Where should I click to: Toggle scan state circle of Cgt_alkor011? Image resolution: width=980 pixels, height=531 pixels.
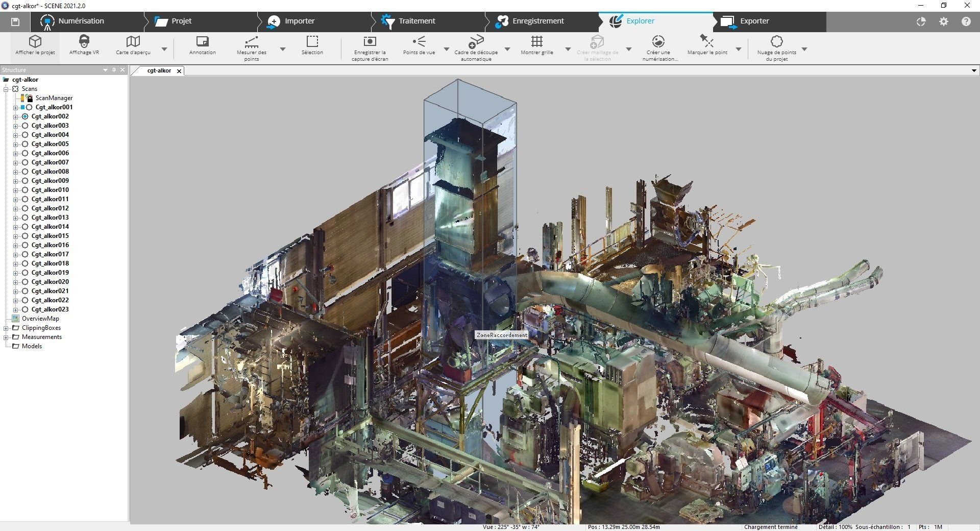click(25, 199)
